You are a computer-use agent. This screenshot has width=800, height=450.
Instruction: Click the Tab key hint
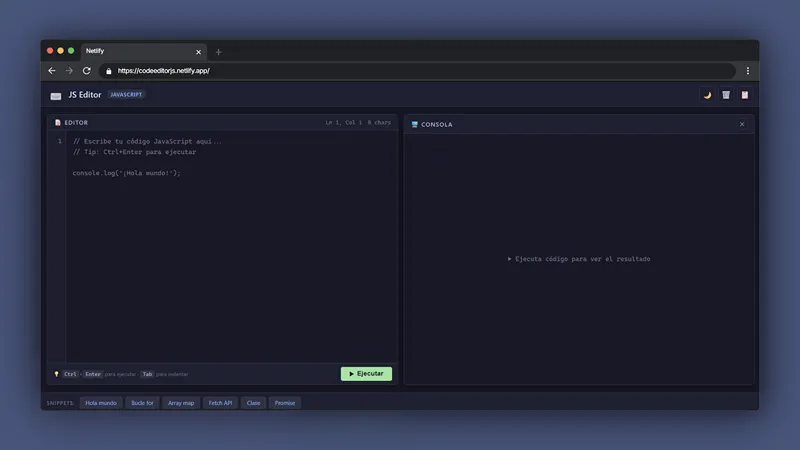pyautogui.click(x=147, y=374)
